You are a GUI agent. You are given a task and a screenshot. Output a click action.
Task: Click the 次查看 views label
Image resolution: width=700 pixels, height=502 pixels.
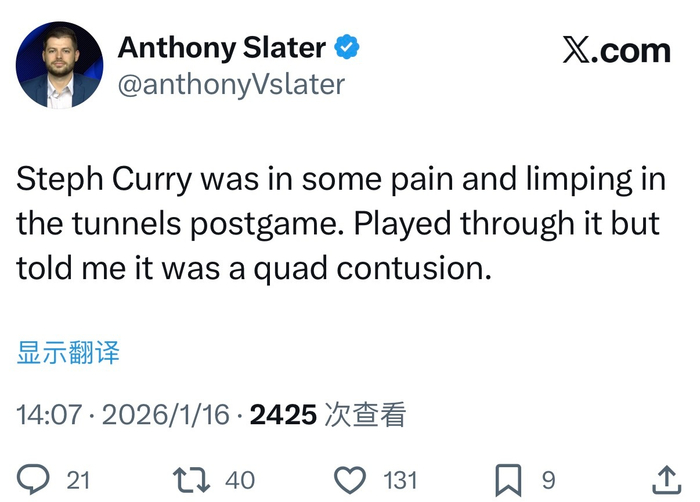pos(366,414)
